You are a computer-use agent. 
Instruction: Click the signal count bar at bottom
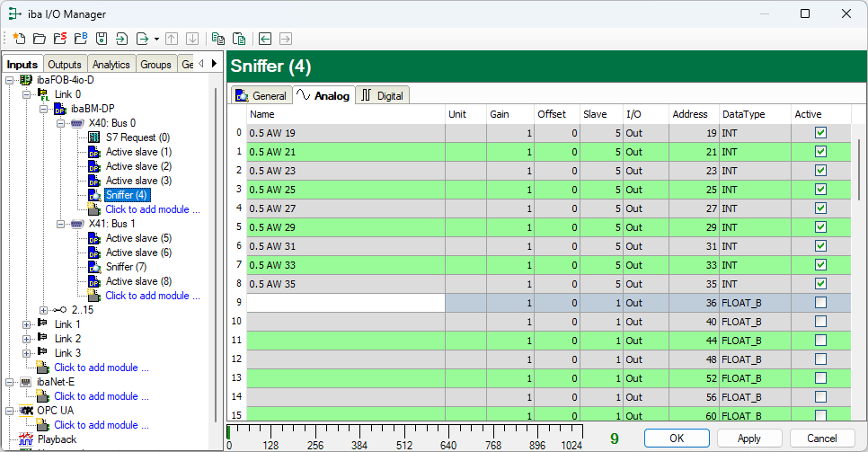tap(406, 432)
